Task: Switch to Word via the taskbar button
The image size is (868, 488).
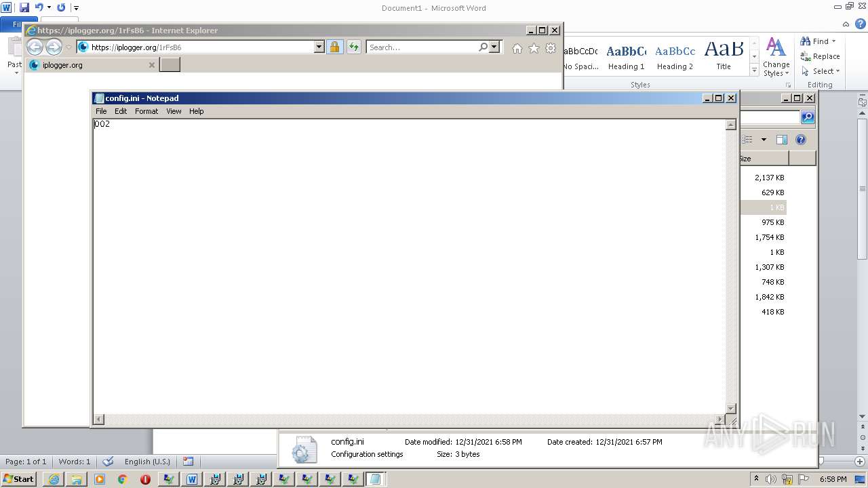Action: [192, 479]
